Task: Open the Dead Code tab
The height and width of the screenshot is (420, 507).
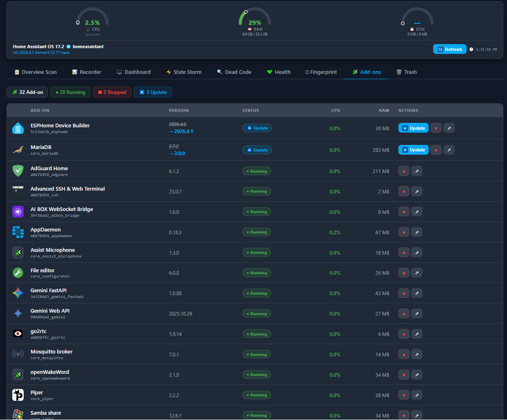Action: pyautogui.click(x=234, y=72)
